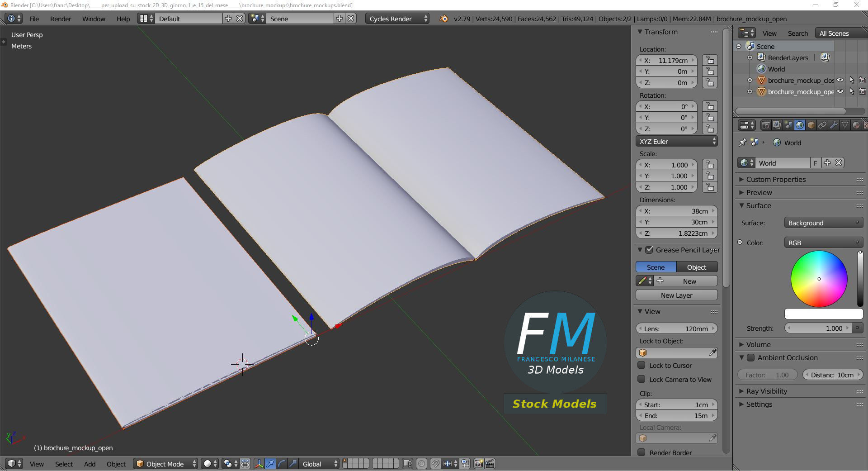Hide brochure_mockup_ope with its eye icon
Image resolution: width=868 pixels, height=471 pixels.
[840, 91]
